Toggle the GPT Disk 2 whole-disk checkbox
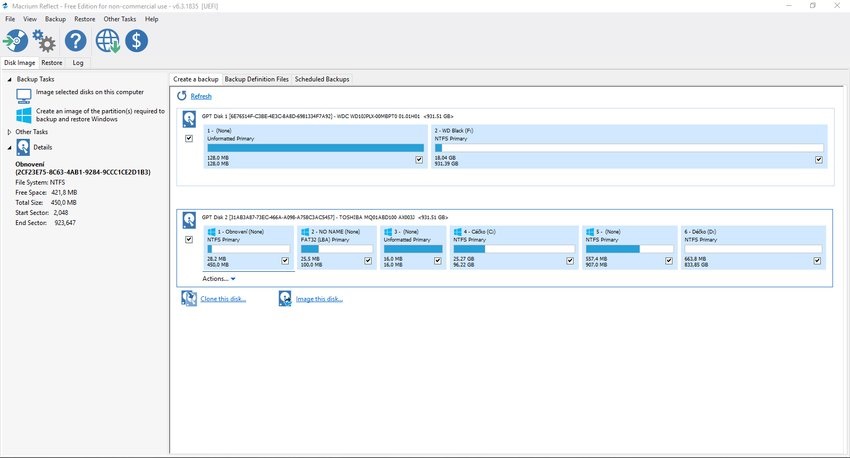Image resolution: width=850 pixels, height=458 pixels. click(189, 239)
